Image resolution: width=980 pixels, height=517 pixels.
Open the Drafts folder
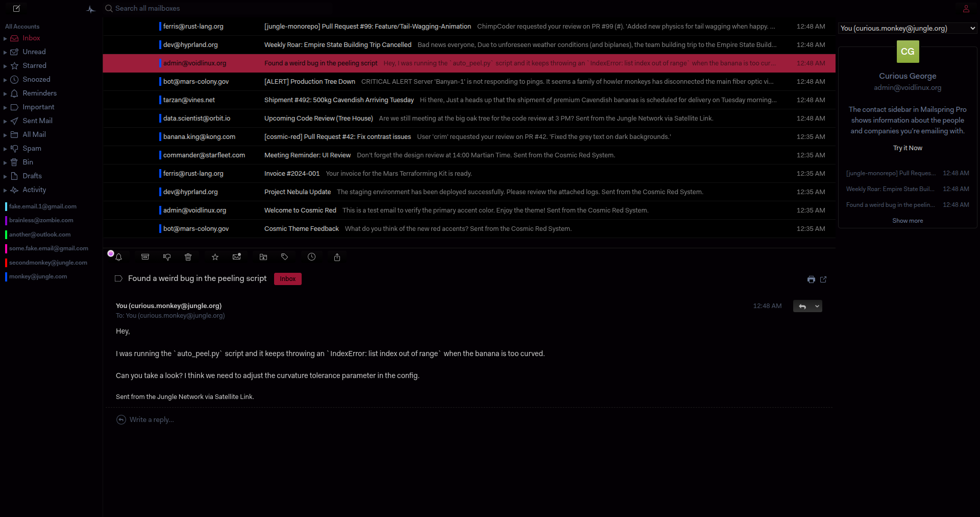tap(32, 176)
